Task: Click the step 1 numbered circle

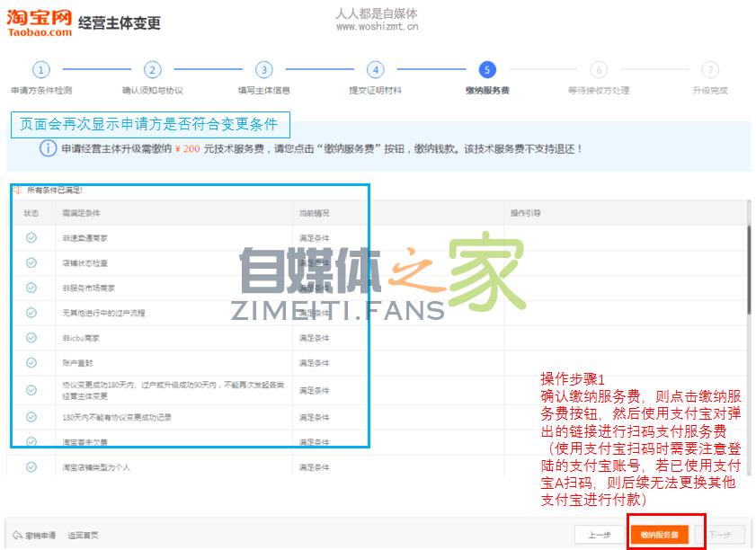Action: tap(40, 69)
